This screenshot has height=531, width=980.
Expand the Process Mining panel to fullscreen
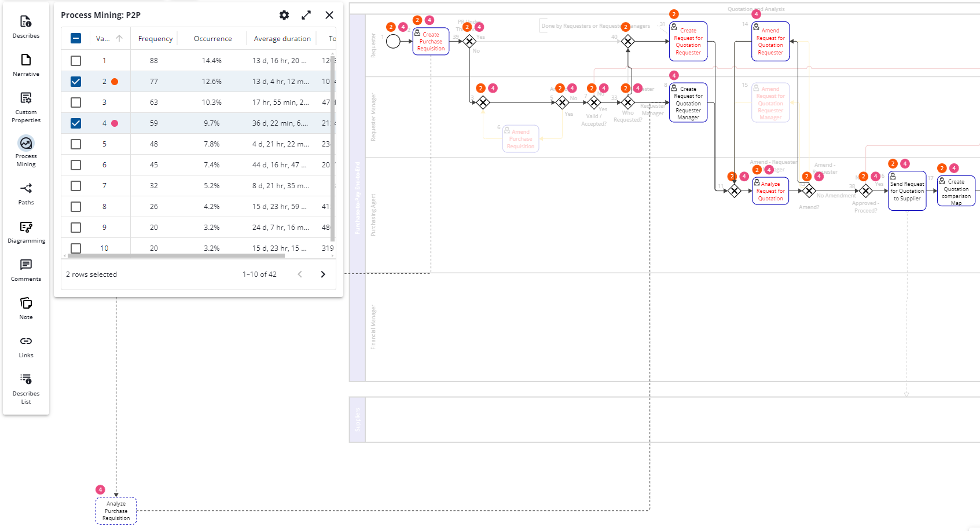(x=306, y=15)
